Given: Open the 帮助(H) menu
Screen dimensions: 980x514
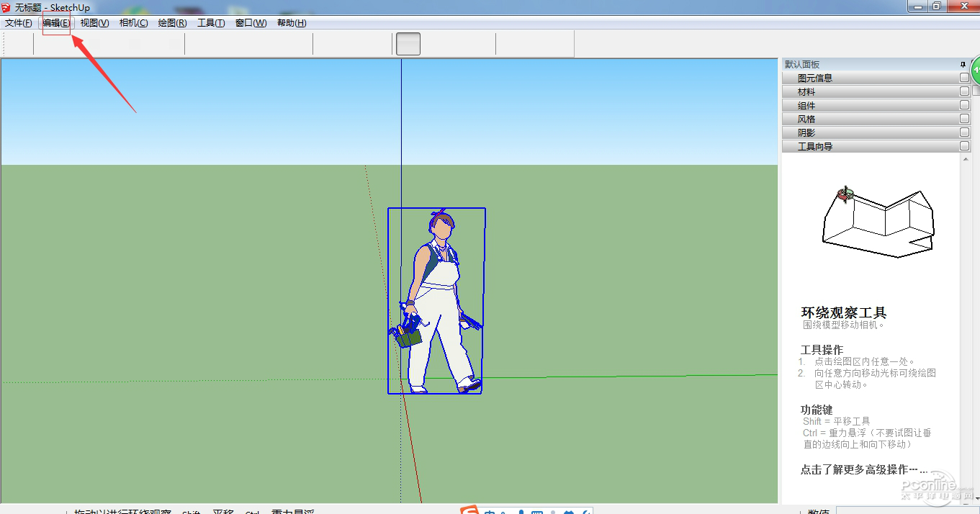Looking at the screenshot, I should point(292,23).
